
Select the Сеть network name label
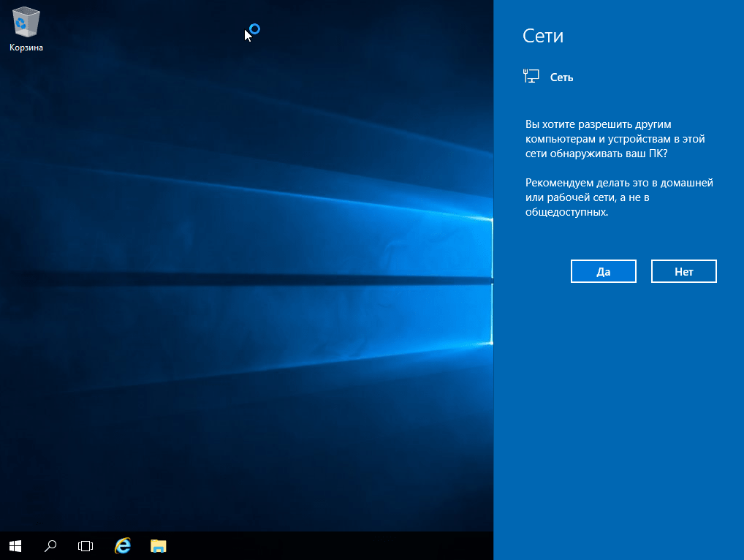[561, 77]
